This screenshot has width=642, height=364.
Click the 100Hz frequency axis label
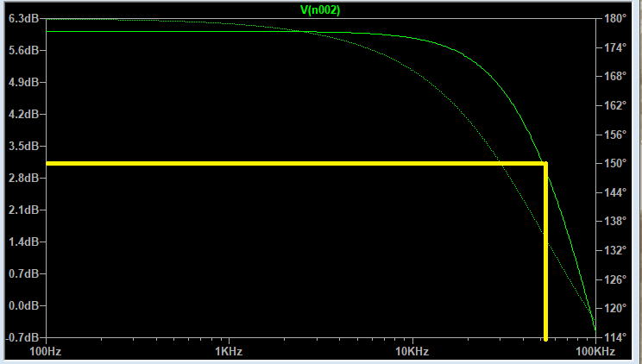click(46, 351)
